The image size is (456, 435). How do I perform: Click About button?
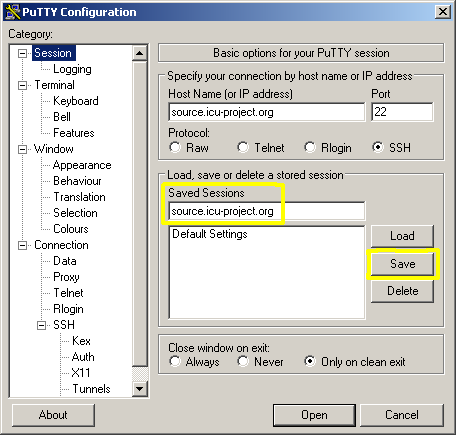[53, 415]
